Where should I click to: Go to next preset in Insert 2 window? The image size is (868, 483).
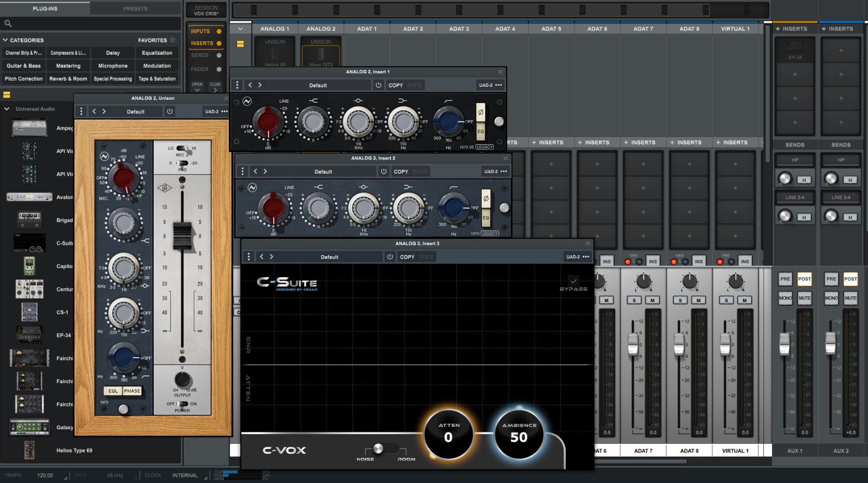pyautogui.click(x=265, y=171)
